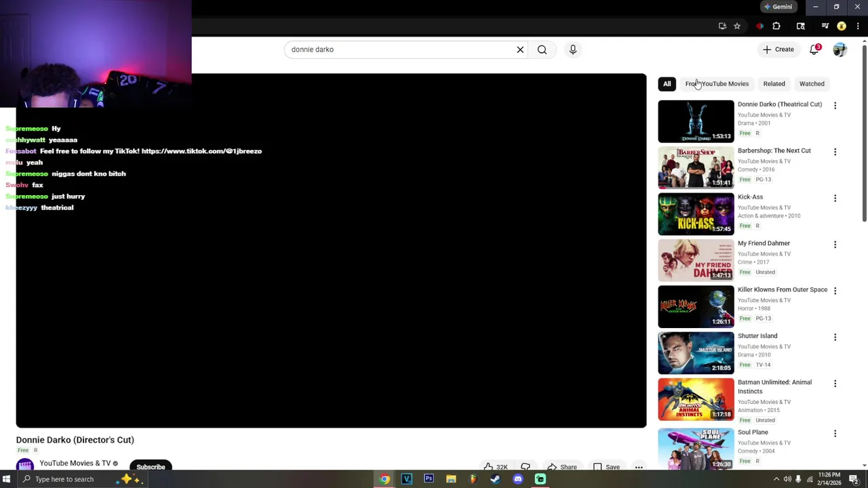
Task: Open more actions ellipsis below video
Action: click(x=639, y=467)
